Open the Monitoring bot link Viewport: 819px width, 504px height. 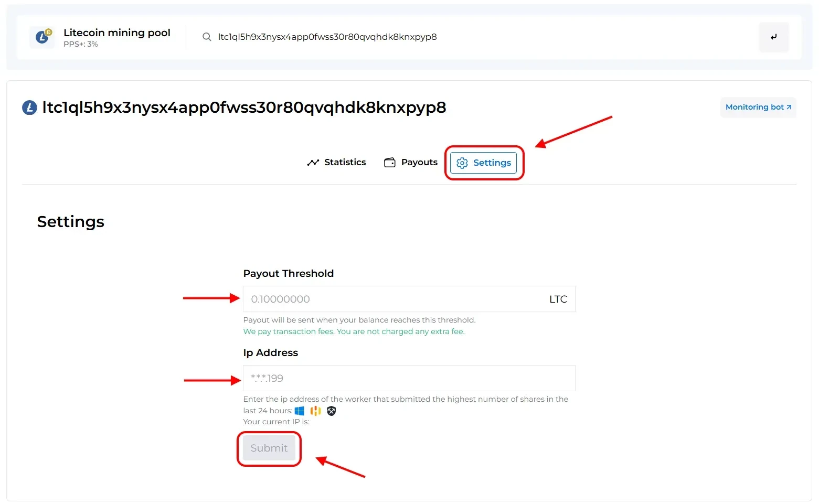pyautogui.click(x=758, y=107)
